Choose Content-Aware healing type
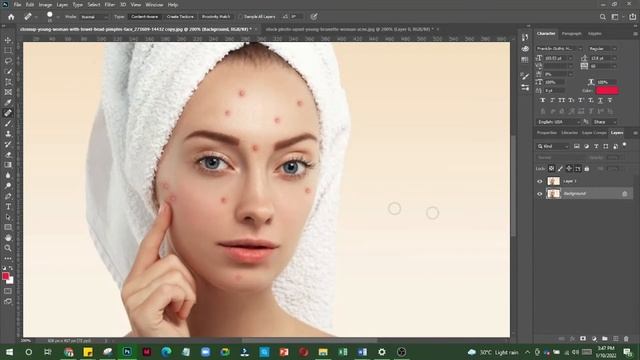The image size is (640, 360). (144, 17)
